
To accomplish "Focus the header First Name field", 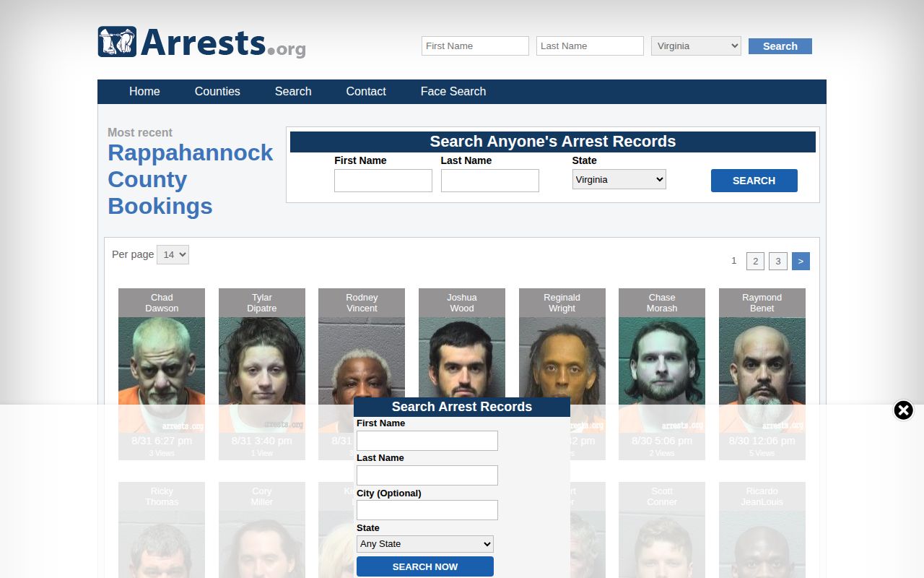I will point(475,46).
